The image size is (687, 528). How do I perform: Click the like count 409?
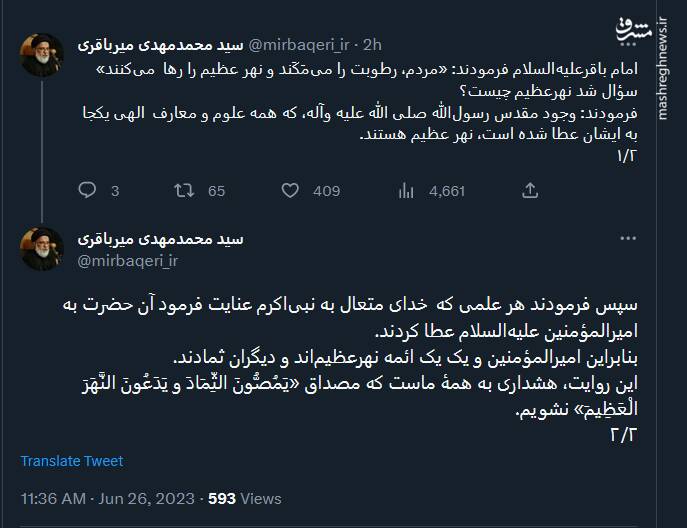(x=326, y=191)
